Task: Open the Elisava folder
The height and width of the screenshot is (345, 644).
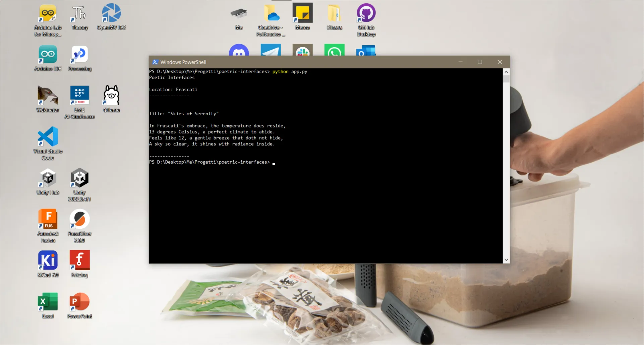Action: pos(334,14)
